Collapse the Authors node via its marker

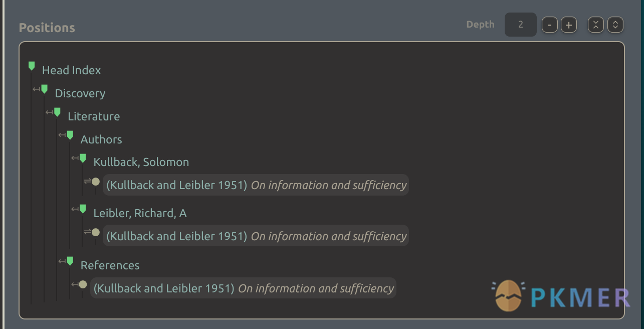[x=70, y=135]
